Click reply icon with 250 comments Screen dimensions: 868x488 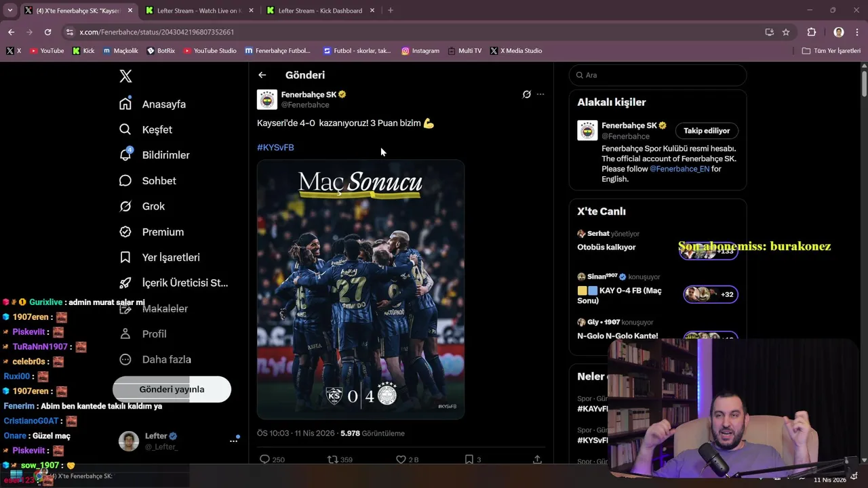[x=265, y=460]
